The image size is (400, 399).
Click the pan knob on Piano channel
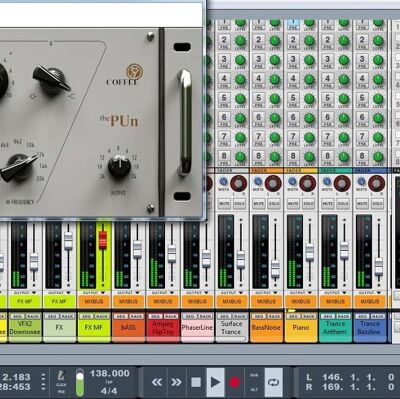click(x=308, y=183)
